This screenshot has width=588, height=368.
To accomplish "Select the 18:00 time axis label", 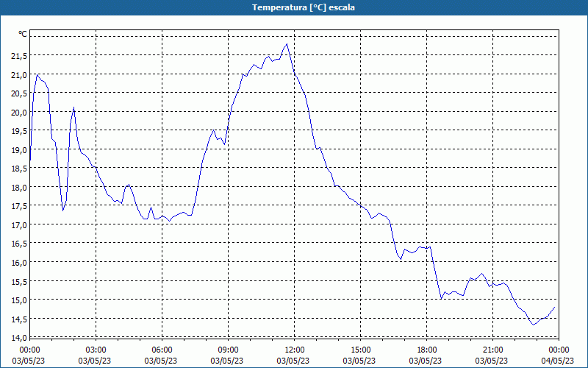I will click(x=427, y=350).
